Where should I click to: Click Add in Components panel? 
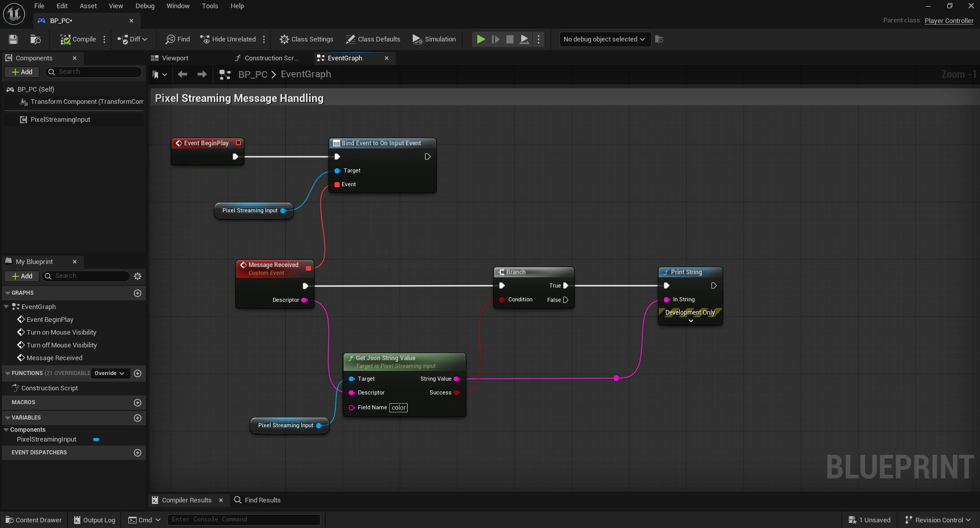click(x=22, y=72)
